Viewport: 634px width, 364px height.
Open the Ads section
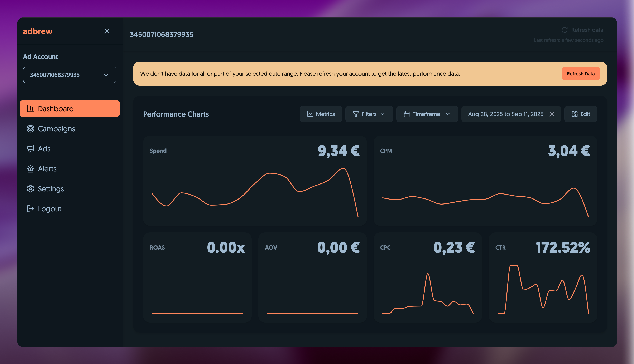pyautogui.click(x=69, y=148)
